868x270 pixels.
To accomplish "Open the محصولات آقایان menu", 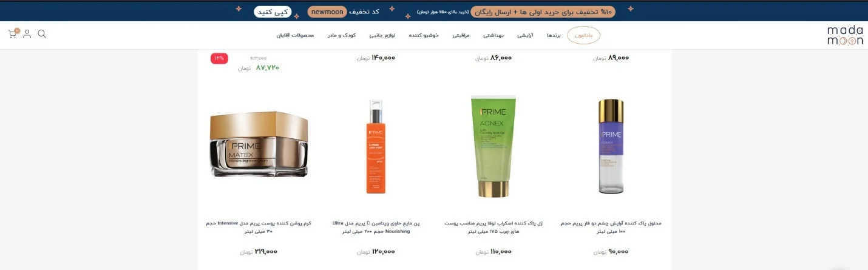I will click(296, 35).
